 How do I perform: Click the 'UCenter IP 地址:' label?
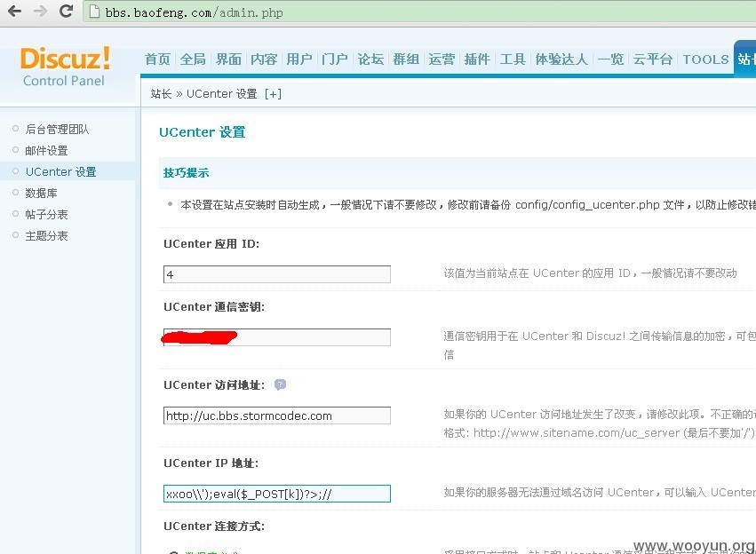coord(211,463)
